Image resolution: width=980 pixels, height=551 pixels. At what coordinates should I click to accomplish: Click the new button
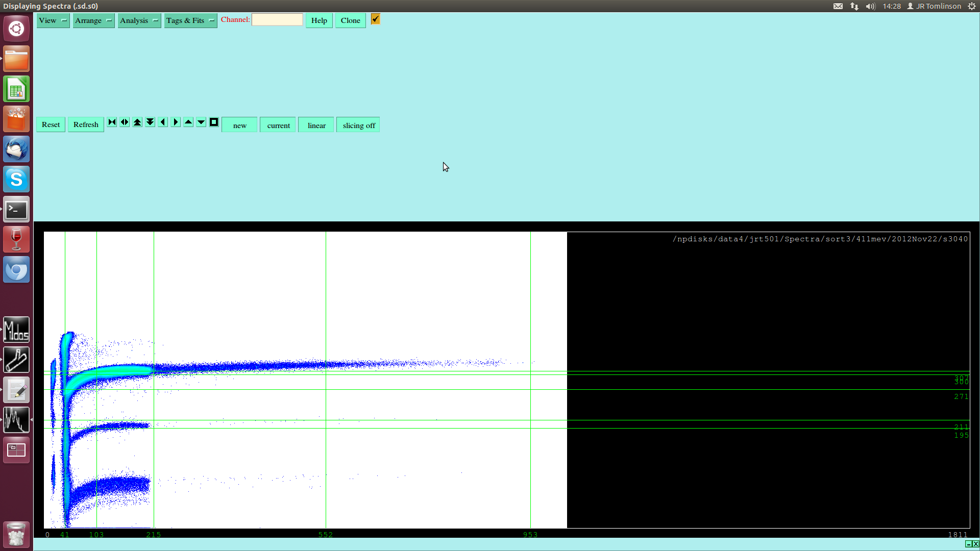tap(239, 125)
